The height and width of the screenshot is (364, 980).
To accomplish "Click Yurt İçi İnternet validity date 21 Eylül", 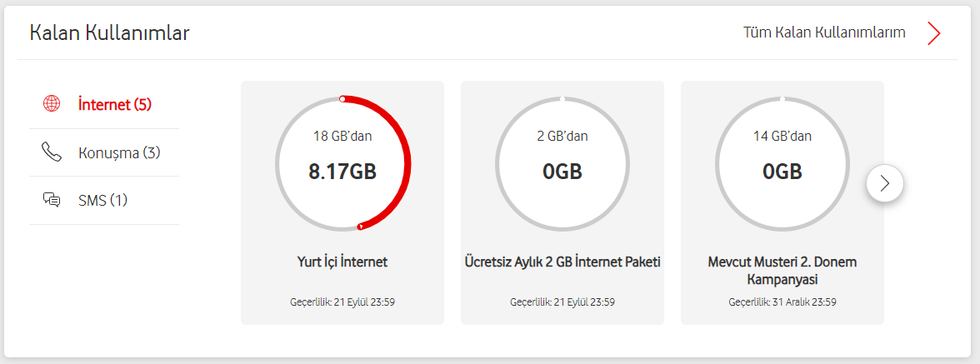I will 342,302.
